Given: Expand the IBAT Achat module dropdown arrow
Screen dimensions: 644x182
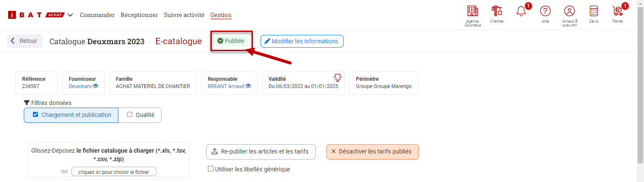Looking at the screenshot, I should 70,15.
